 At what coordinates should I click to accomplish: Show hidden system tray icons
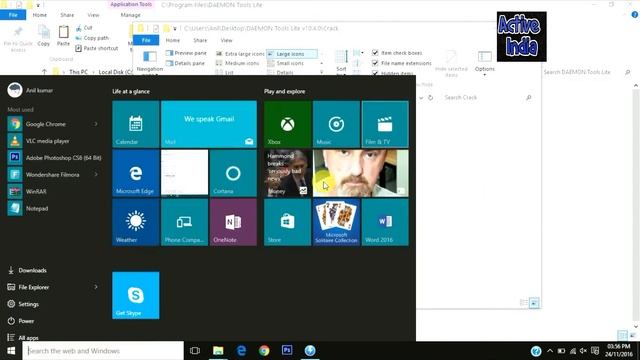point(550,351)
